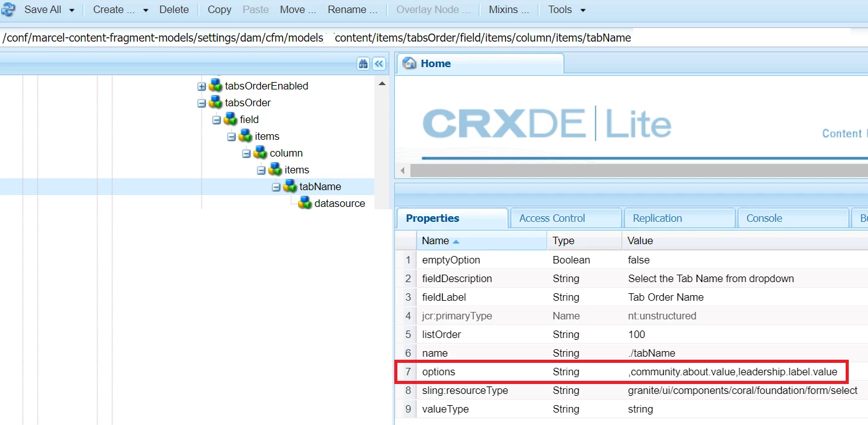Screen dimensions: 868x425
Task: Collapse the tabsOrder node
Action: [x=201, y=103]
